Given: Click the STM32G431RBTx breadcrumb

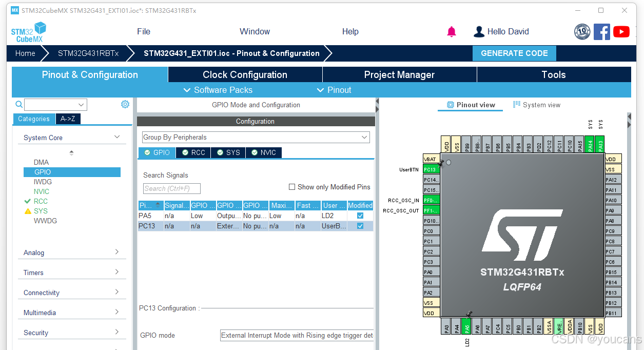Looking at the screenshot, I should click(88, 53).
